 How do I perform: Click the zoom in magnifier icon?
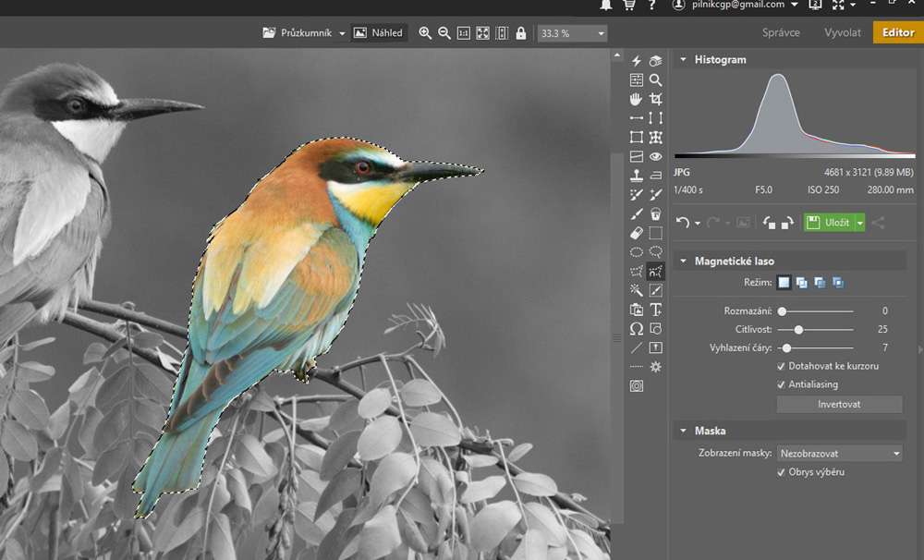tap(425, 33)
